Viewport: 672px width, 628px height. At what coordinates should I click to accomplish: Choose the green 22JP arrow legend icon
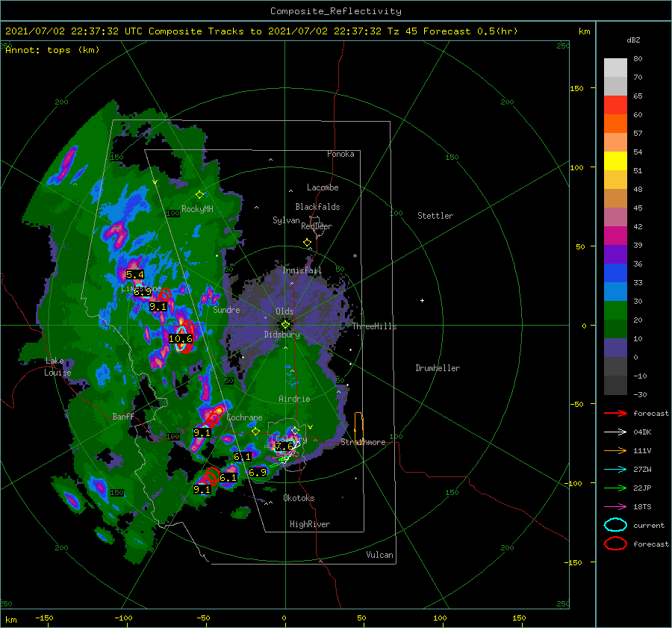[615, 488]
